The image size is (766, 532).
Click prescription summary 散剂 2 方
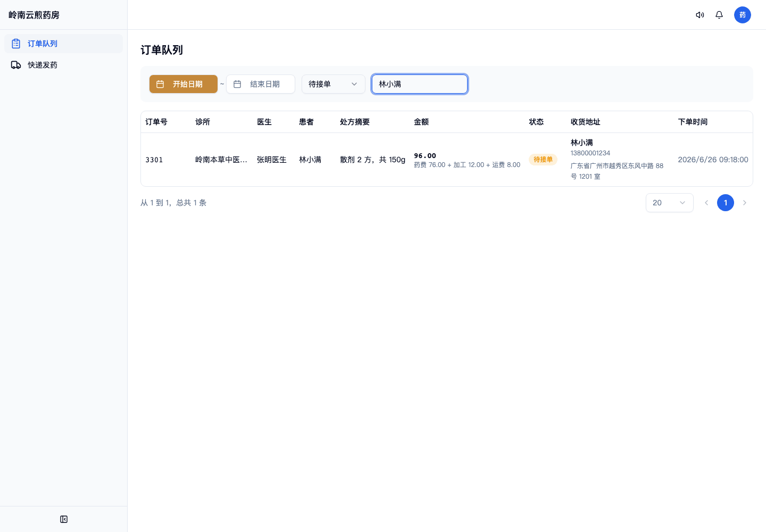coord(373,160)
